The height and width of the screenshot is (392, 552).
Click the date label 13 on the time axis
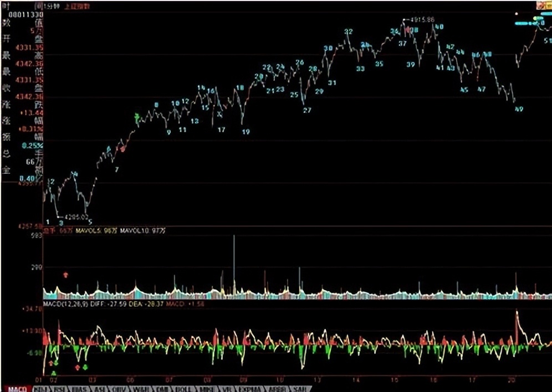(x=317, y=380)
